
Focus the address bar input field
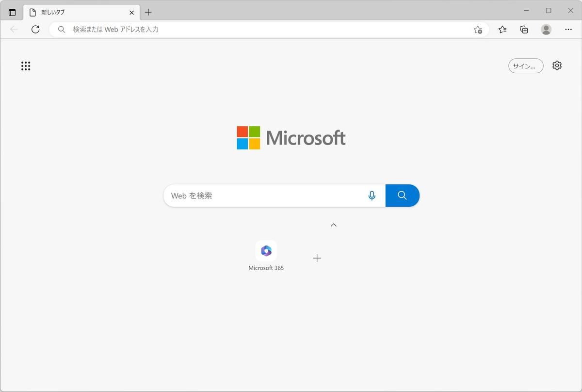[x=269, y=29]
